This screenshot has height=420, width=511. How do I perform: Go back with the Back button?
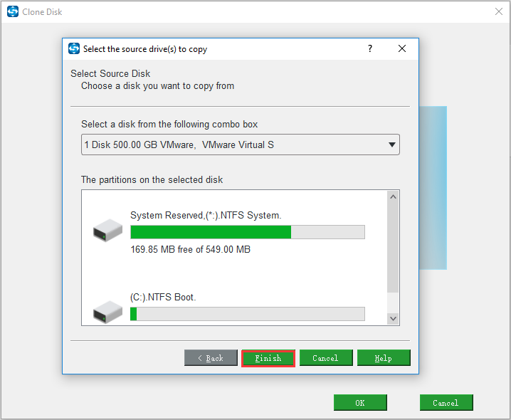pyautogui.click(x=211, y=358)
